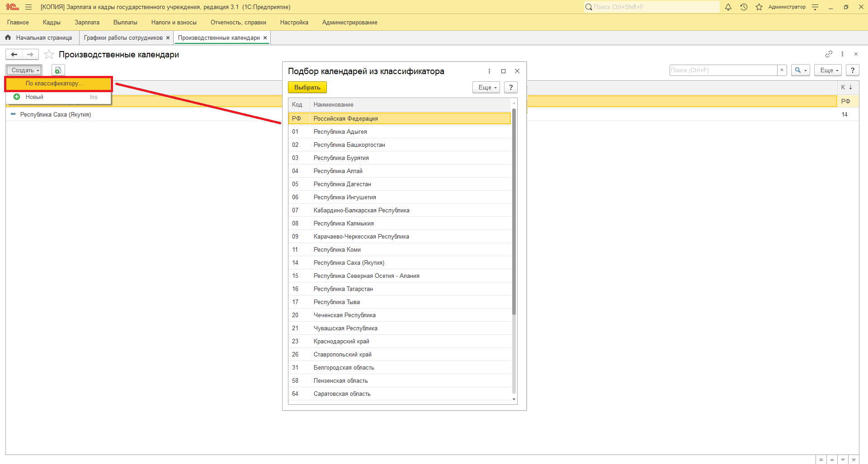Open service menu icon next to Администратор

coord(815,7)
